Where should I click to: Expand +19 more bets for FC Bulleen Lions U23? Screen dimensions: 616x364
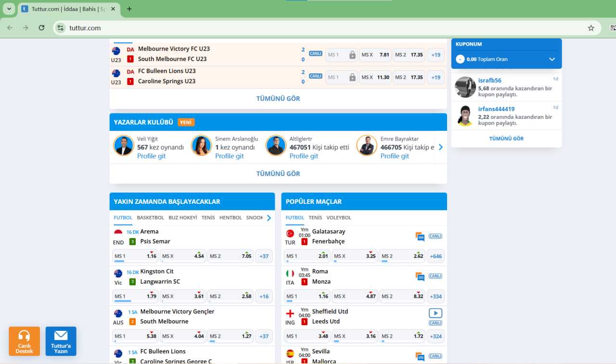[x=436, y=77]
